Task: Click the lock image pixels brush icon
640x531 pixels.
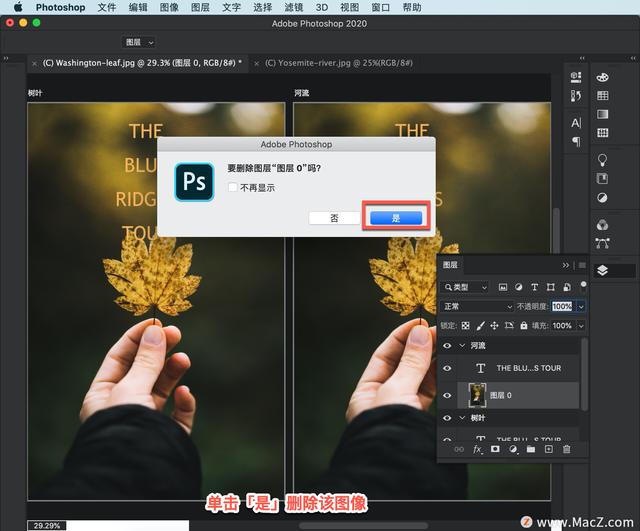Action: tap(480, 326)
